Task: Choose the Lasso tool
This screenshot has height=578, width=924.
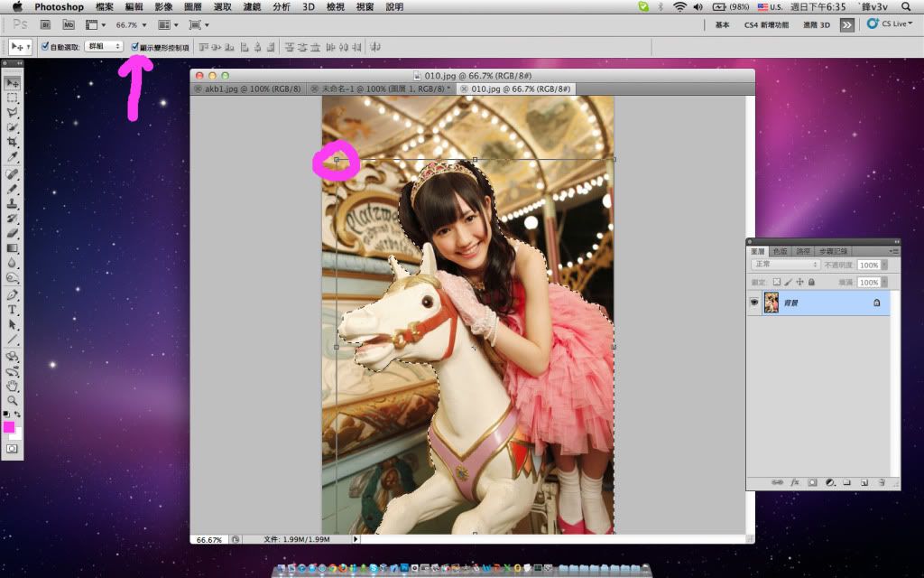Action: (13, 112)
